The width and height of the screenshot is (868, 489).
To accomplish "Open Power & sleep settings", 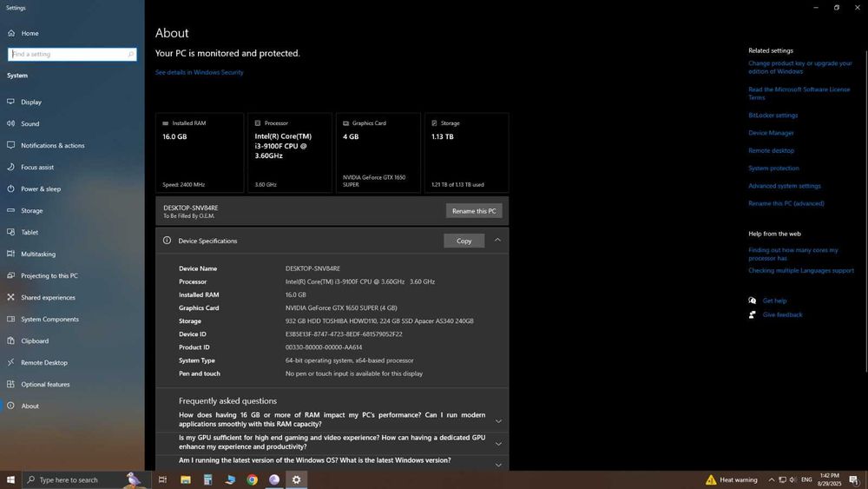I will coord(41,188).
